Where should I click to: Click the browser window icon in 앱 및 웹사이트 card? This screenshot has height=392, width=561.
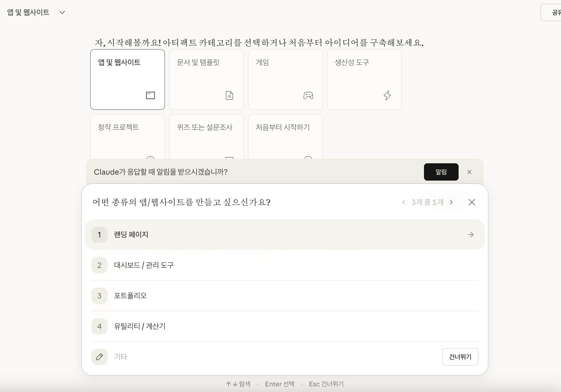click(151, 95)
